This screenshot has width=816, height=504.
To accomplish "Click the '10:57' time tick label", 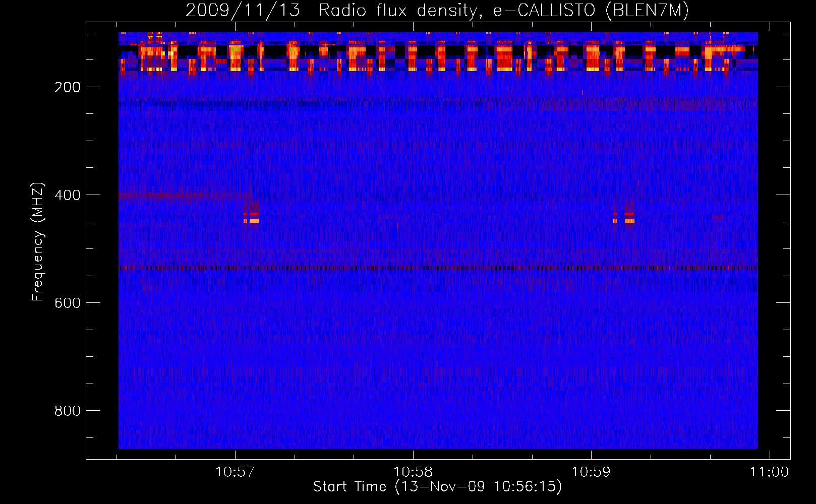I will tap(235, 472).
